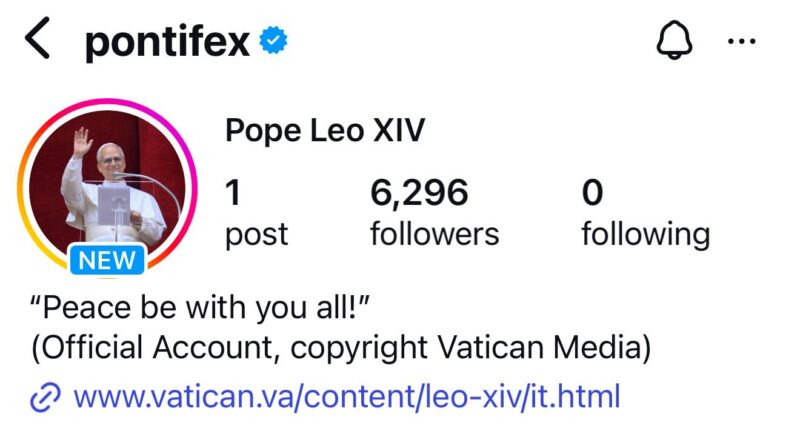Click the 6,296 followers number
Image resolution: width=800 pixels, height=431 pixels.
click(418, 192)
